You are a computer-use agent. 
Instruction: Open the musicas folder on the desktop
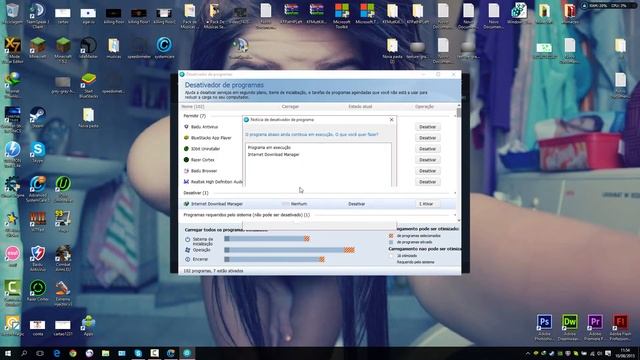[x=113, y=48]
